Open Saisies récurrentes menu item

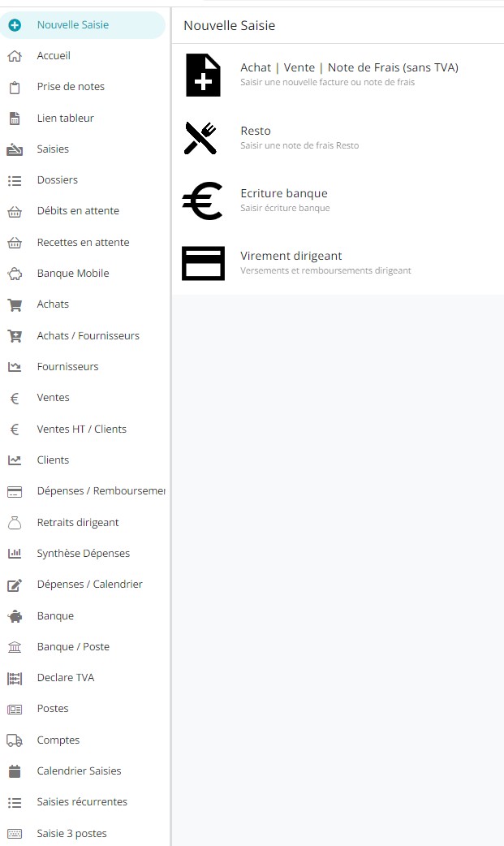coord(82,802)
